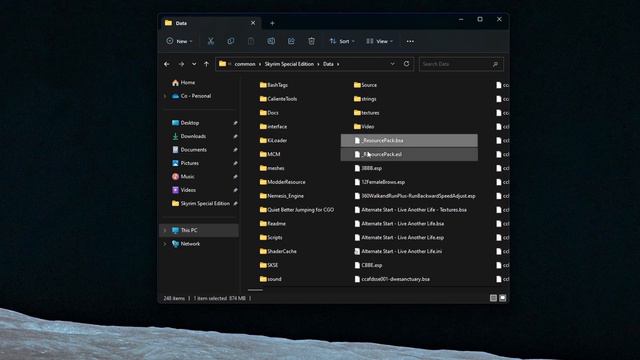Select the Scripts folder
The height and width of the screenshot is (360, 640).
[x=271, y=238]
